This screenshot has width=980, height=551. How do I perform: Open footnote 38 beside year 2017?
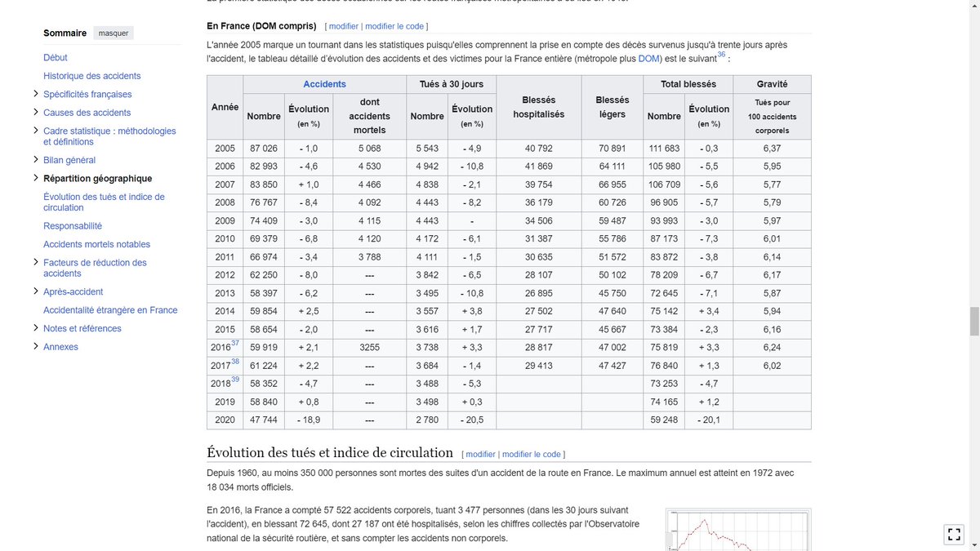tap(235, 362)
